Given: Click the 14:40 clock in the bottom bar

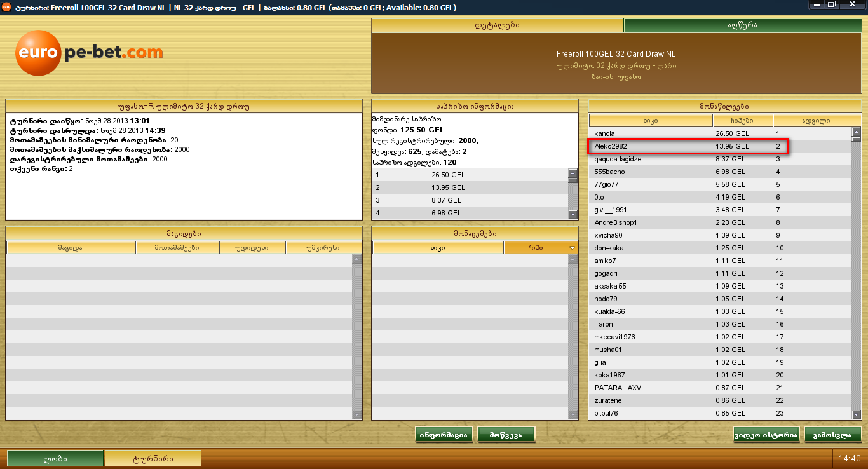Looking at the screenshot, I should click(x=849, y=458).
